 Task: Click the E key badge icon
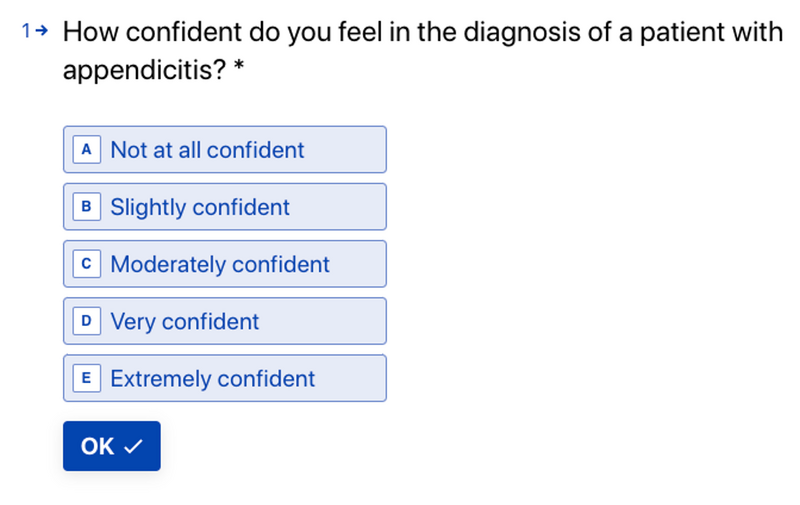(x=87, y=378)
